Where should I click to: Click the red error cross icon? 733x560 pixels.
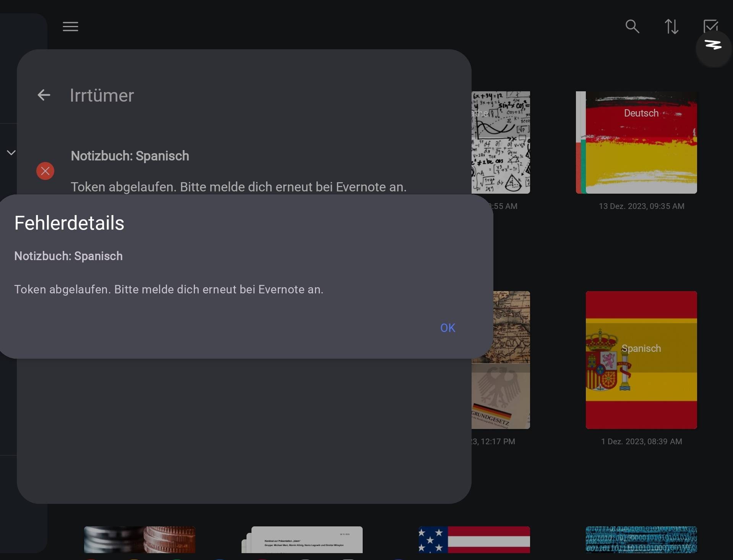coord(45,171)
